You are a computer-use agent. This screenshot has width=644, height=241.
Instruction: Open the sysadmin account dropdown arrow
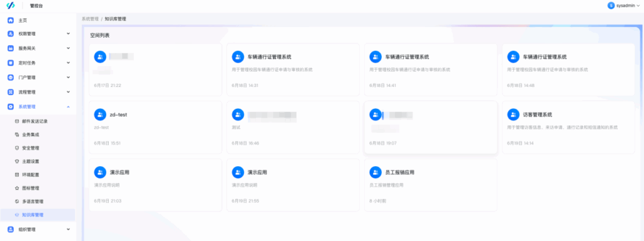(638, 6)
